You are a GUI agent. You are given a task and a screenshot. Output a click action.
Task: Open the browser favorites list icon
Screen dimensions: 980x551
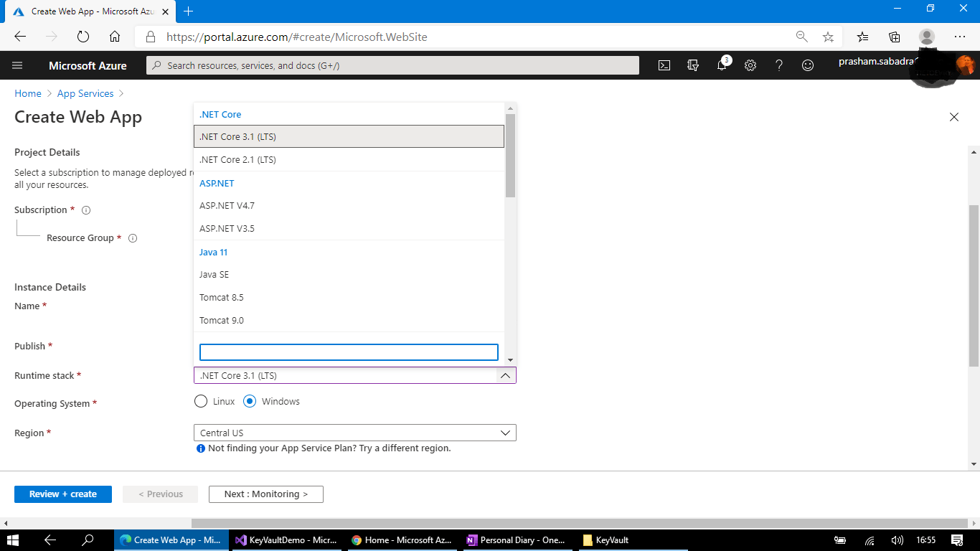(862, 37)
